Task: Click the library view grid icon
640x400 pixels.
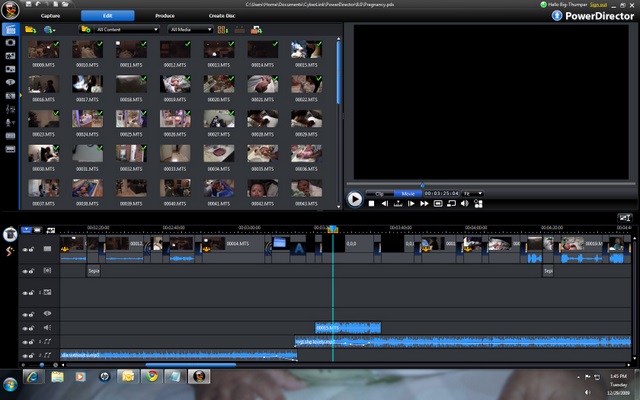Action: [223, 29]
